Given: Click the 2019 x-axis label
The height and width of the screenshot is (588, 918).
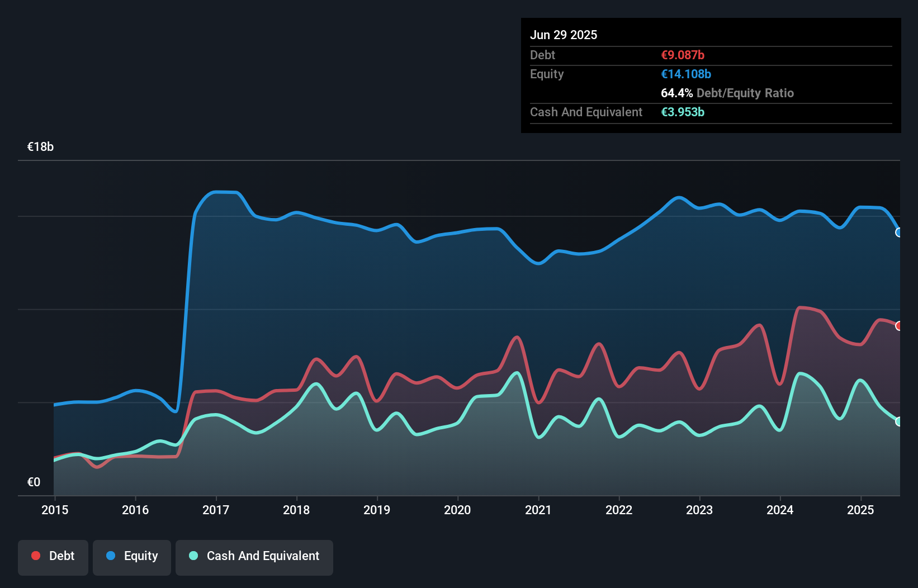Looking at the screenshot, I should click(377, 510).
